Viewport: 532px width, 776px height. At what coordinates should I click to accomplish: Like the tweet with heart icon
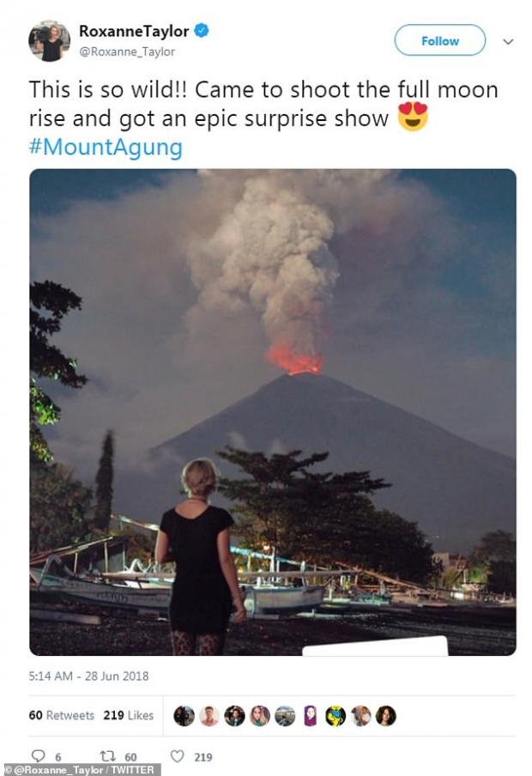177,756
